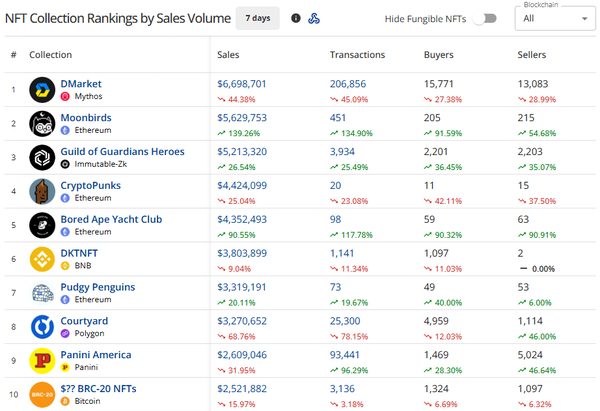Click the Bored Ape Yacht Club icon
This screenshot has width=600, height=411.
pyautogui.click(x=42, y=225)
